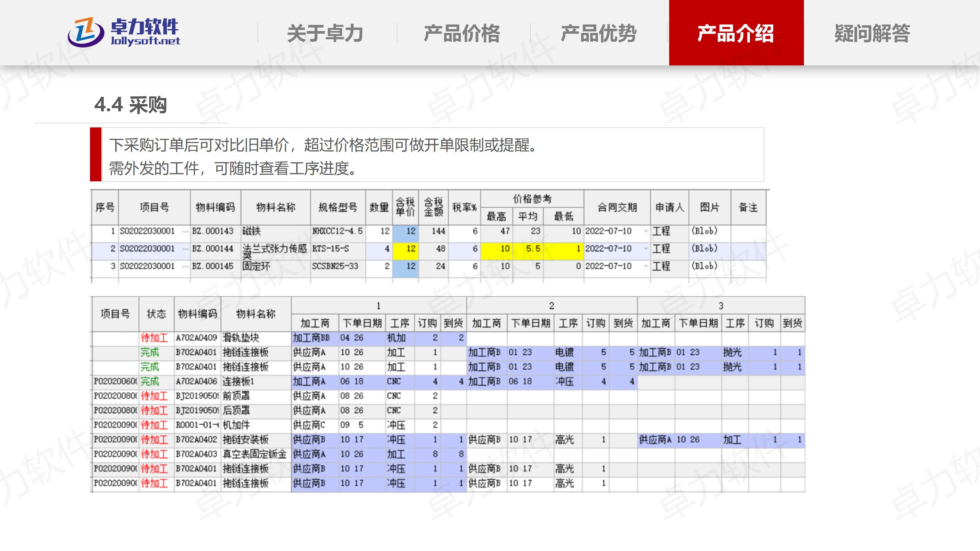This screenshot has height=551, width=980.
Task: Click the 序号 column header
Action: click(105, 207)
